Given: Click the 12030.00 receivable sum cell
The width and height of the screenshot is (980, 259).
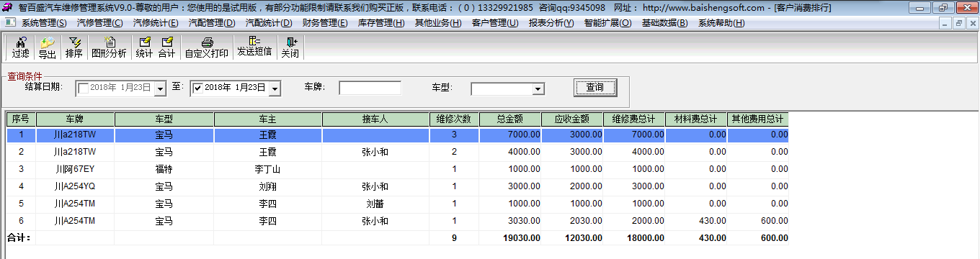Looking at the screenshot, I should pyautogui.click(x=572, y=237).
